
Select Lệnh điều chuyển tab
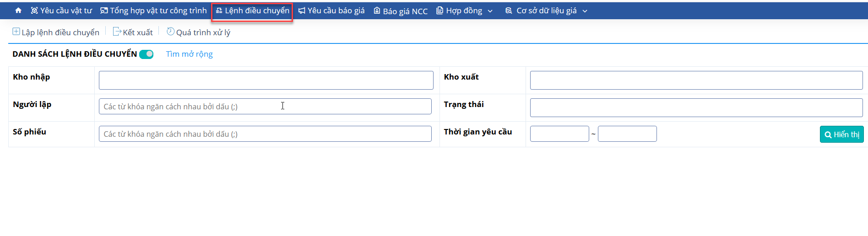(x=252, y=11)
